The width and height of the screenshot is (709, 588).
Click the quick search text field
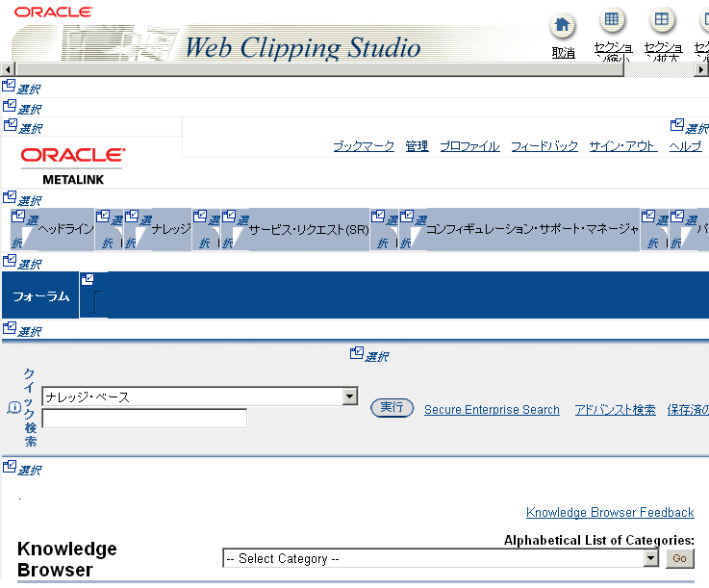[x=144, y=419]
